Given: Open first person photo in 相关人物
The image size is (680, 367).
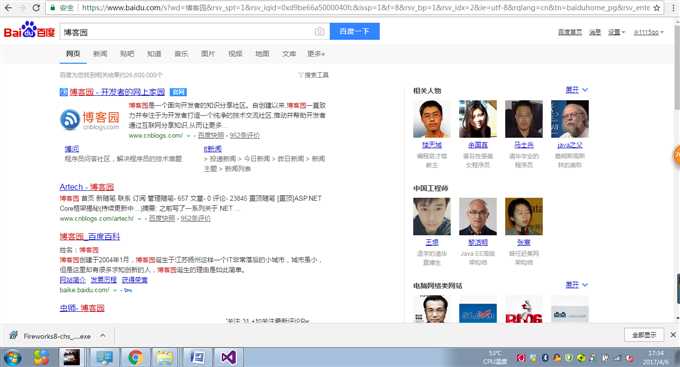Looking at the screenshot, I should (432, 119).
